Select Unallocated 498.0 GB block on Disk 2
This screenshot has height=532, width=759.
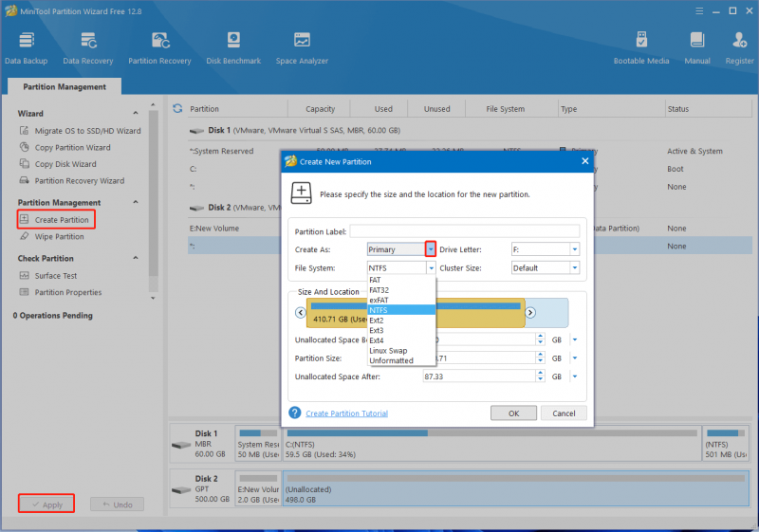click(516, 488)
